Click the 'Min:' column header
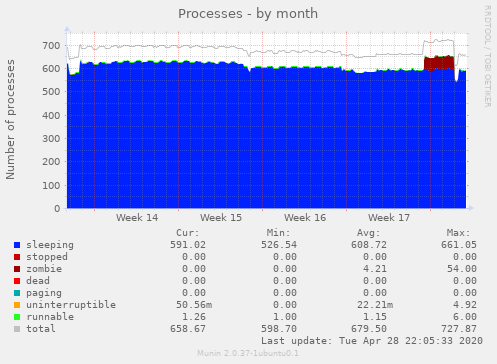Image resolution: width=497 pixels, height=364 pixels. pyautogui.click(x=278, y=233)
